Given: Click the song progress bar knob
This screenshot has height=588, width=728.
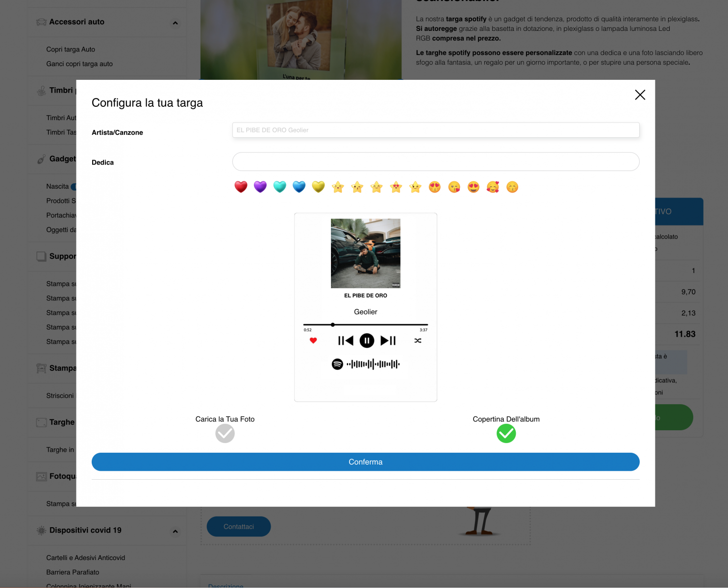Looking at the screenshot, I should click(333, 324).
